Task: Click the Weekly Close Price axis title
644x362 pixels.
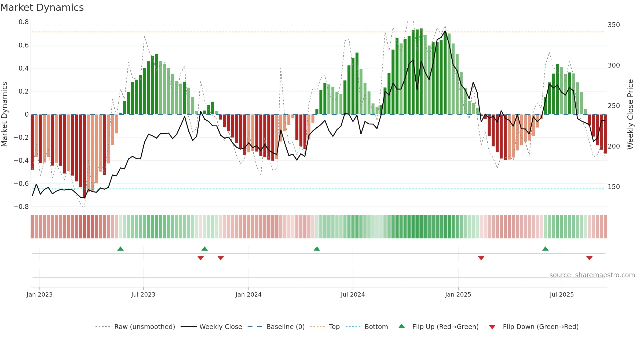Action: pos(631,114)
